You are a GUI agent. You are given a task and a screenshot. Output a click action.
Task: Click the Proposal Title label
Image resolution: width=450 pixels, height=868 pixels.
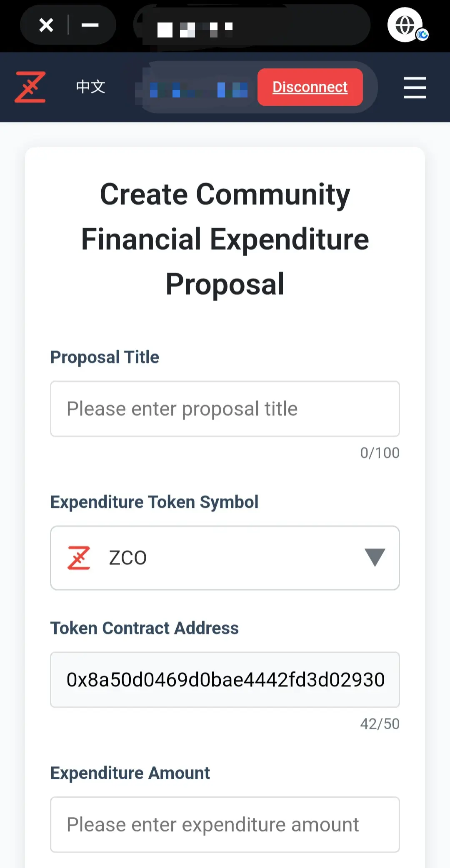point(105,357)
